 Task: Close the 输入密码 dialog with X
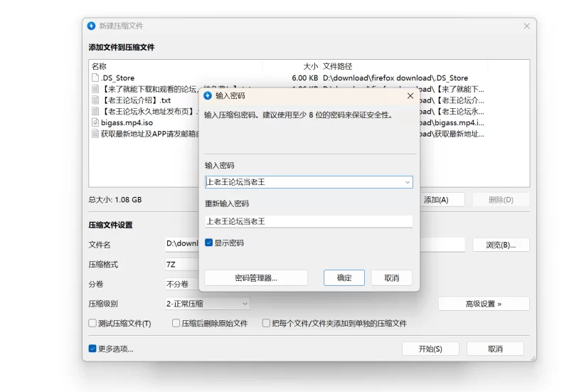[x=410, y=95]
